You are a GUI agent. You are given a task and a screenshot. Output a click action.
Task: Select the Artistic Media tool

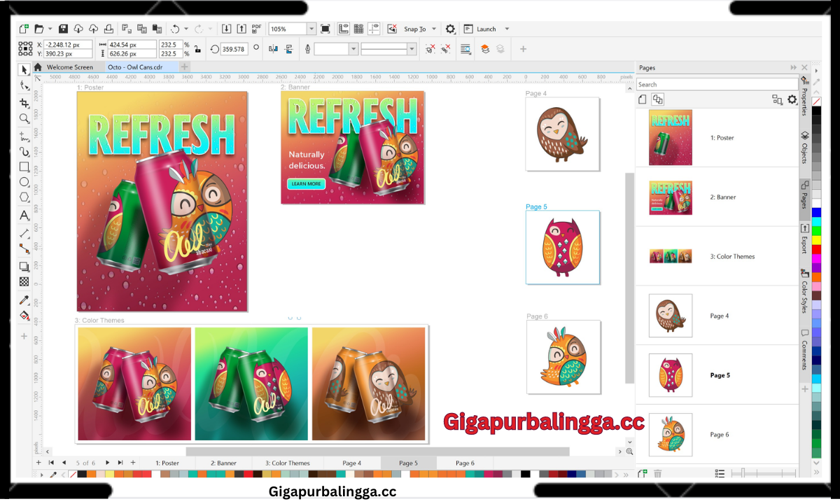tap(24, 151)
